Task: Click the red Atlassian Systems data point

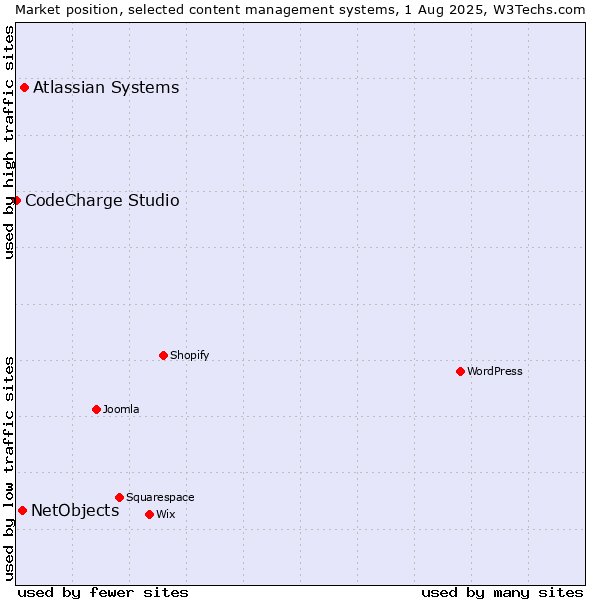Action: coord(24,88)
